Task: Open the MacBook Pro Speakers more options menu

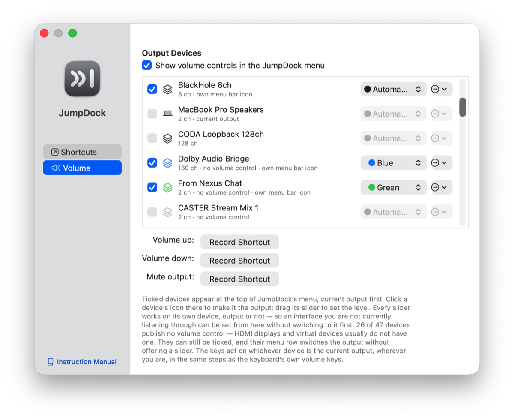Action: tap(442, 114)
